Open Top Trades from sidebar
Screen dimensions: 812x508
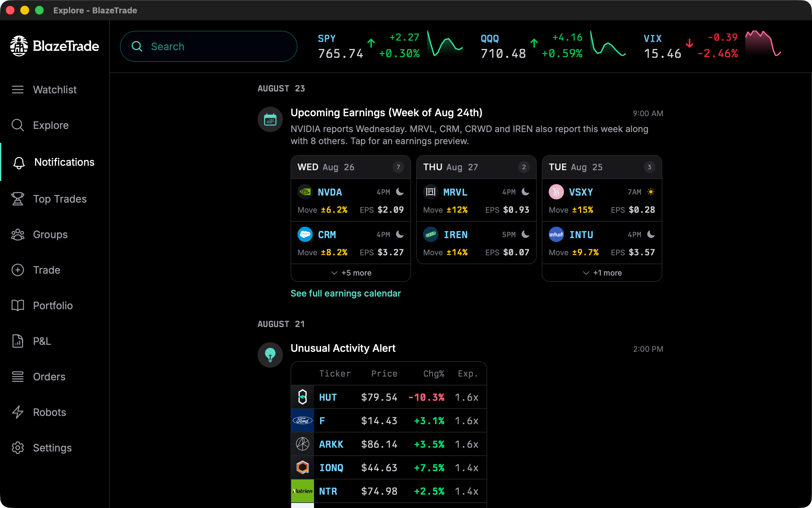tap(60, 199)
